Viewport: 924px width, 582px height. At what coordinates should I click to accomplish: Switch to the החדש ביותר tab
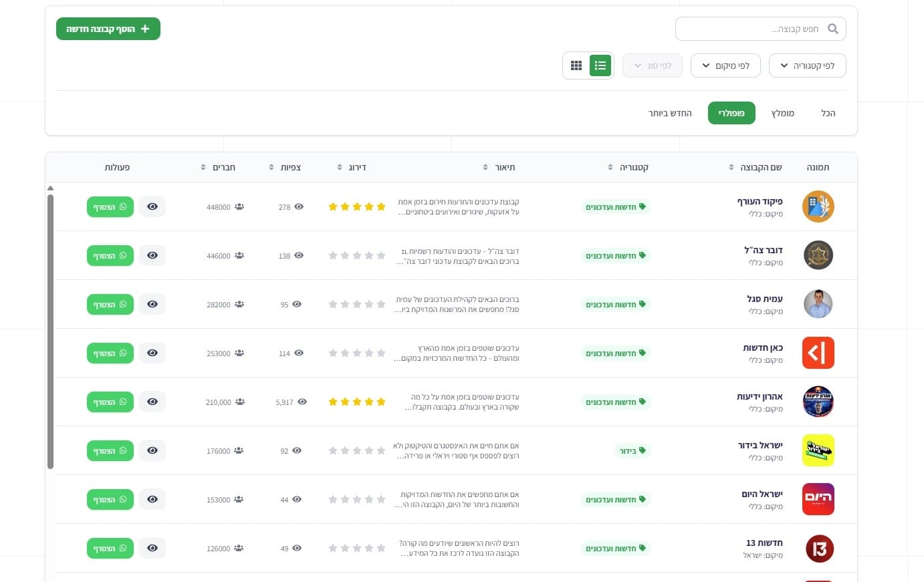click(x=670, y=113)
